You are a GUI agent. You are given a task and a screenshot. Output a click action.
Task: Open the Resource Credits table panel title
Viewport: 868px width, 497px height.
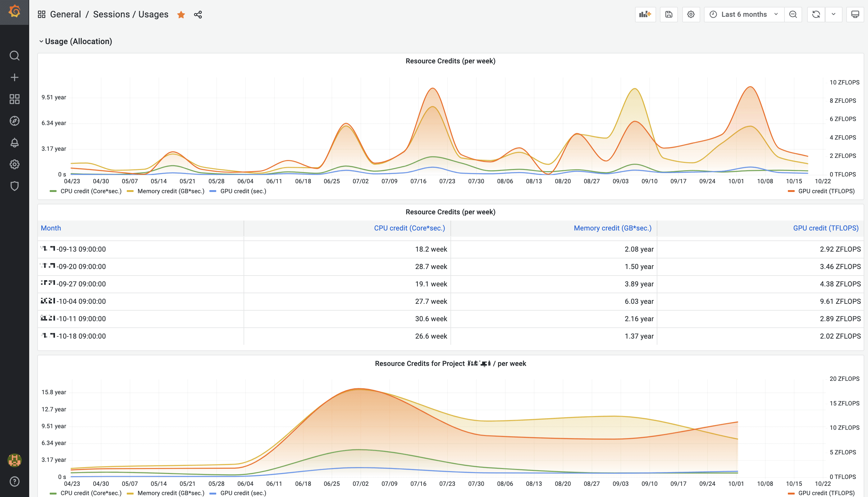point(450,212)
